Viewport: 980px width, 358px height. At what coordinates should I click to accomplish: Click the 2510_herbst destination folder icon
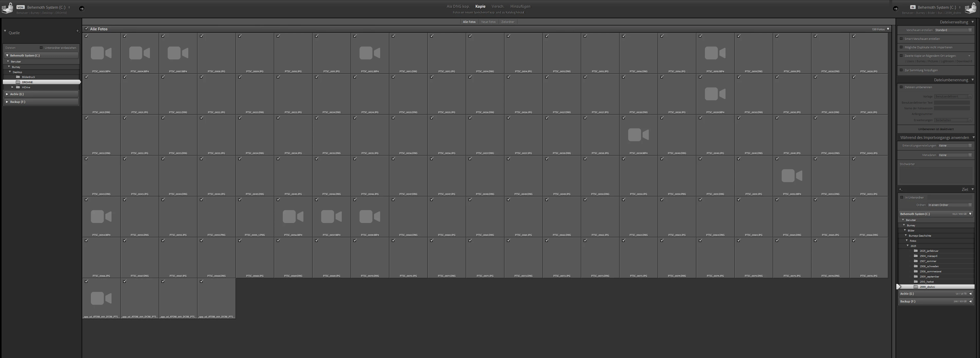(x=916, y=282)
